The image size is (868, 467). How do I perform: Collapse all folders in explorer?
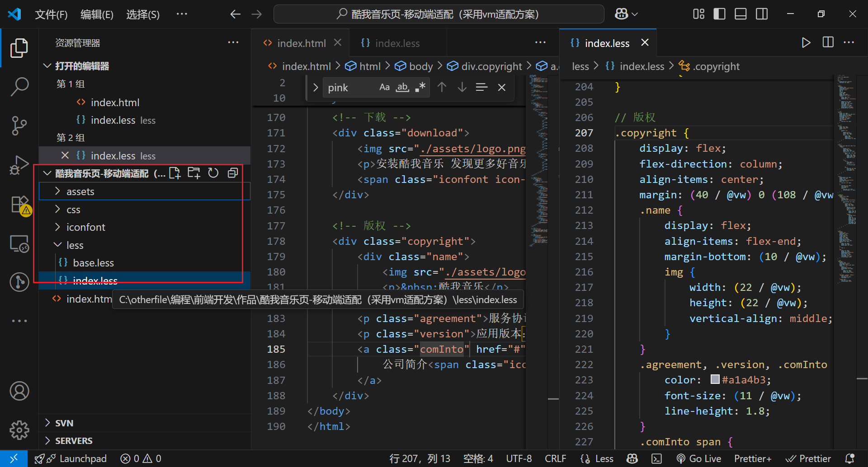point(233,173)
